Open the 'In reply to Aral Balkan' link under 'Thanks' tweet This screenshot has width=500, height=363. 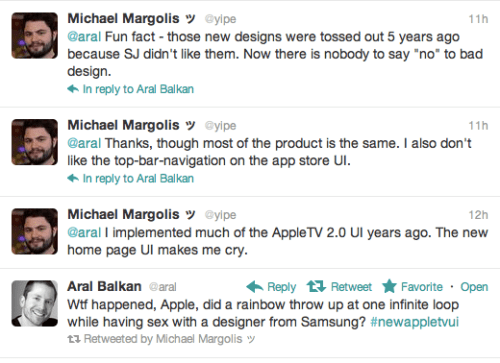pyautogui.click(x=138, y=178)
